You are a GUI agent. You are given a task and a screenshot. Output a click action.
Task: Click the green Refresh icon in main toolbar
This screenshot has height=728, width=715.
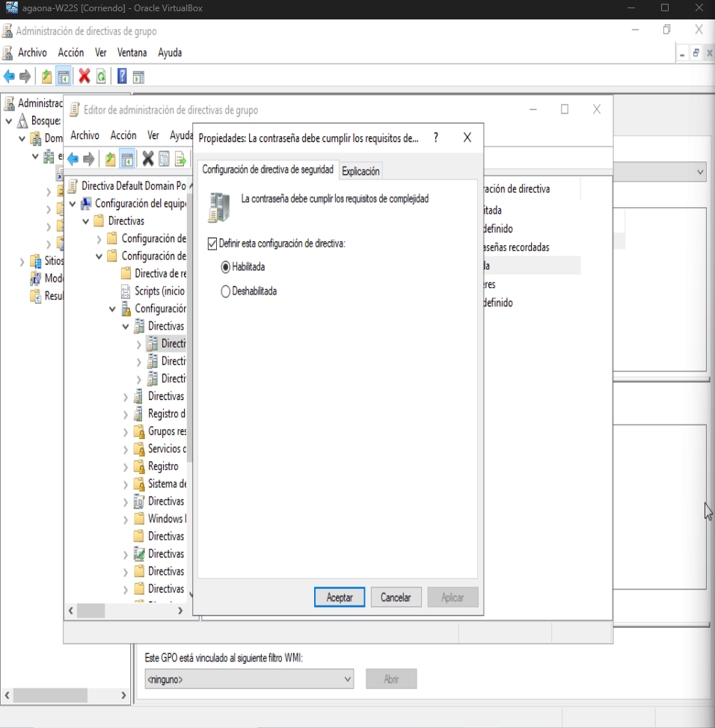101,76
